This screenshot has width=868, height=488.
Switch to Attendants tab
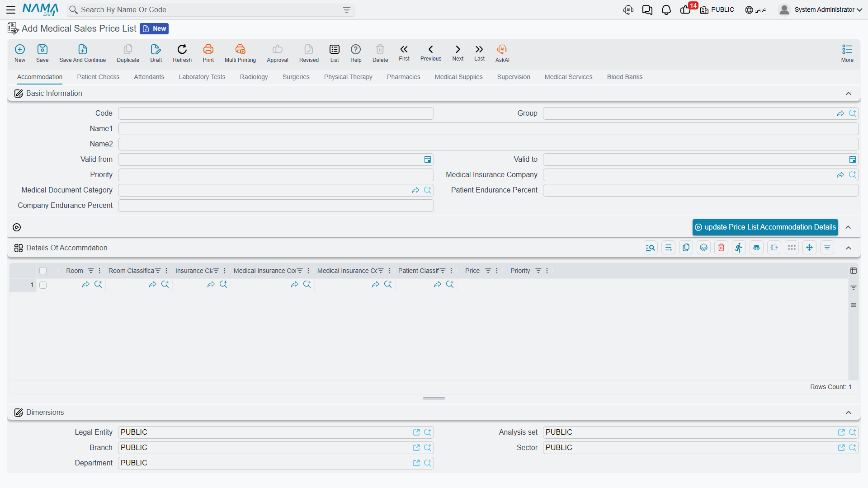click(x=149, y=77)
